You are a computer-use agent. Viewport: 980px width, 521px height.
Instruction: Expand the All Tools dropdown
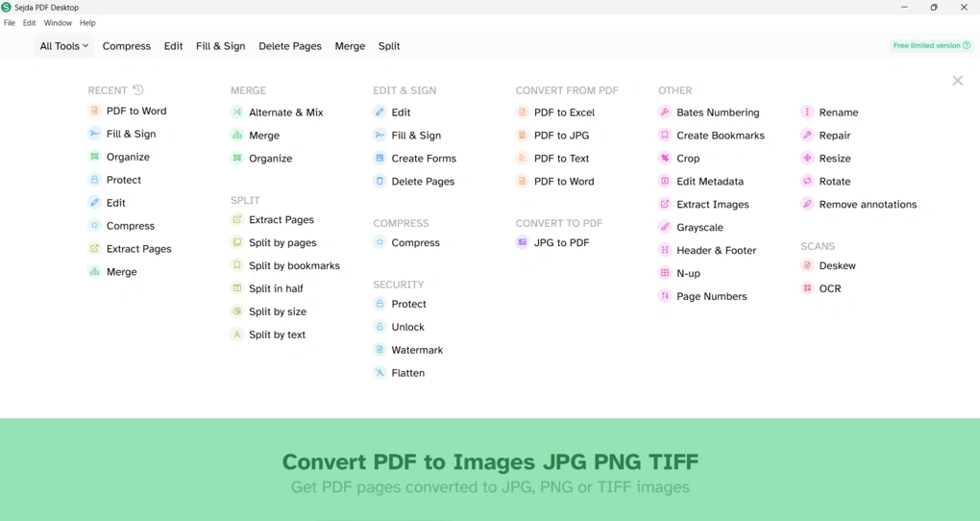[63, 45]
